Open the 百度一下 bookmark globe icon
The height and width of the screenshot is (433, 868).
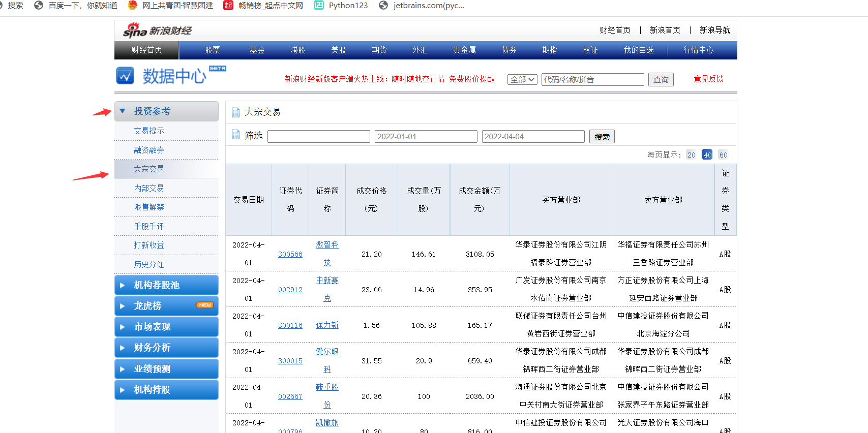pyautogui.click(x=39, y=5)
